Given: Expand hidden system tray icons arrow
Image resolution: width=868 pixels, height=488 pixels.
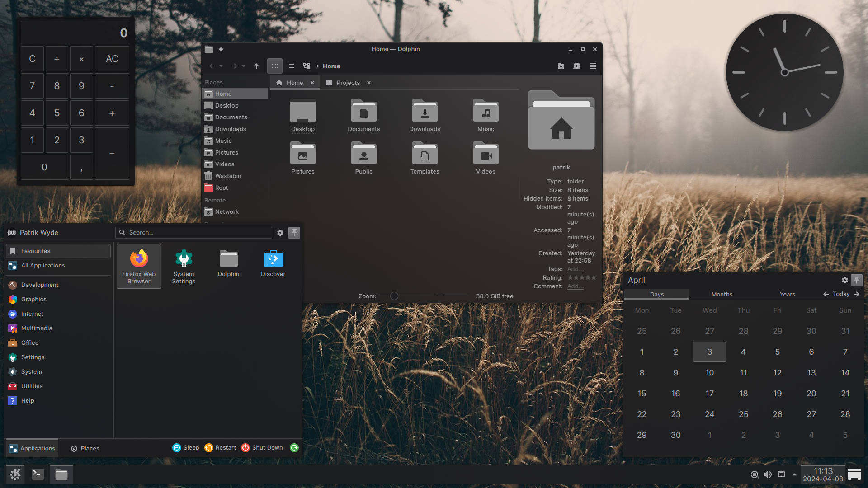Looking at the screenshot, I should click(794, 474).
